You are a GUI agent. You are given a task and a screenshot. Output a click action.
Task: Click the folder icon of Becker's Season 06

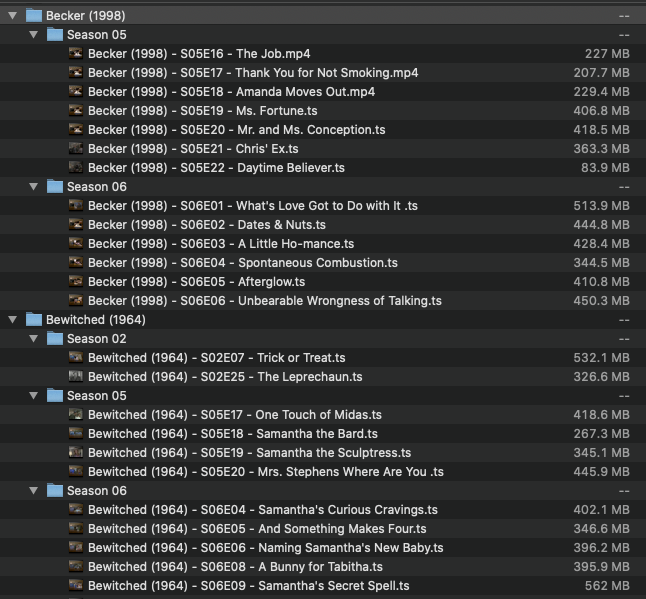(55, 187)
